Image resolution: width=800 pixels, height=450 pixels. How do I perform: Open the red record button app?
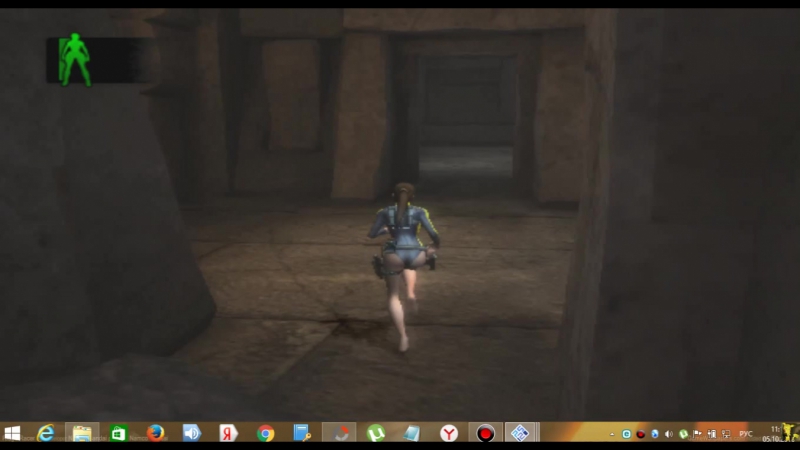coord(485,434)
